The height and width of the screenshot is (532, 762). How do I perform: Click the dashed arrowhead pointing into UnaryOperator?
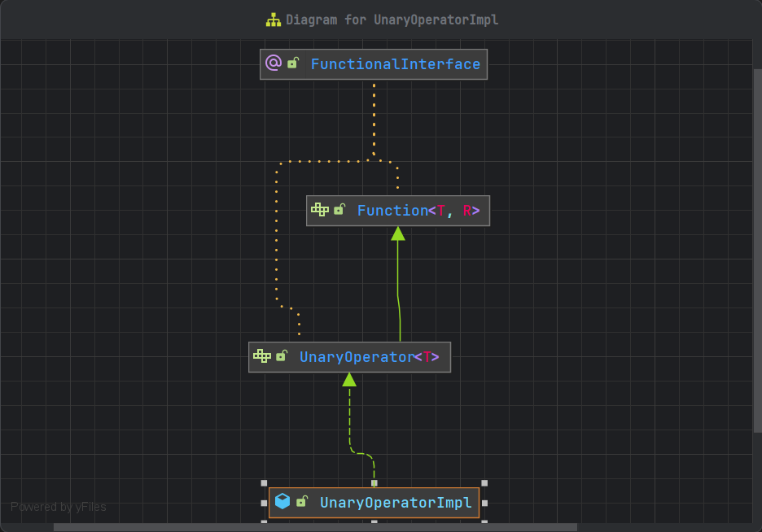click(349, 379)
